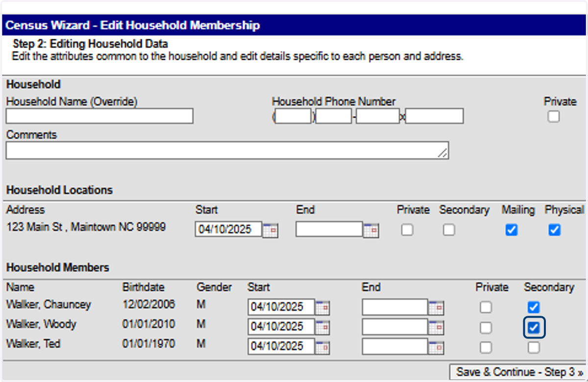Open End date calendar for Walker, Chauncey
This screenshot has width=588, height=382.
coord(436,308)
